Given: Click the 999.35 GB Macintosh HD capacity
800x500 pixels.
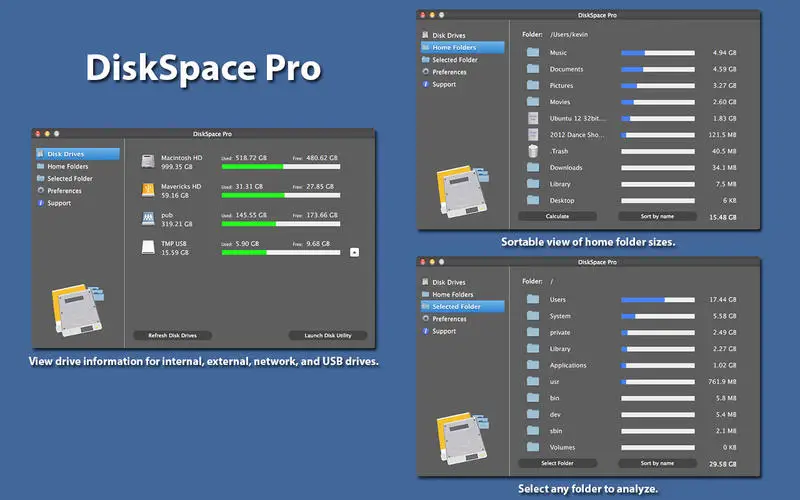Looking at the screenshot, I should tap(177, 167).
